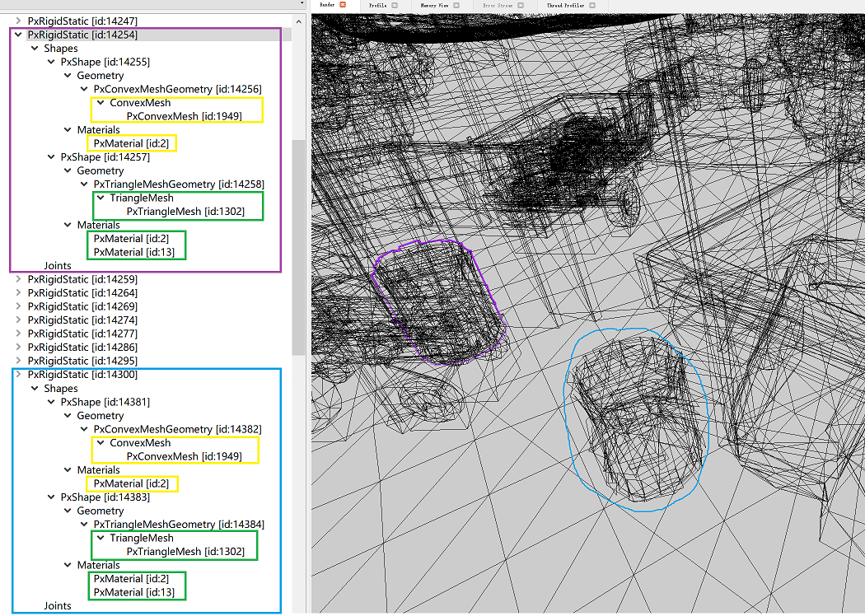Collapse PxTriangleMeshGeometry id:14258 arrow
This screenshot has width=865, height=616.
click(x=84, y=184)
